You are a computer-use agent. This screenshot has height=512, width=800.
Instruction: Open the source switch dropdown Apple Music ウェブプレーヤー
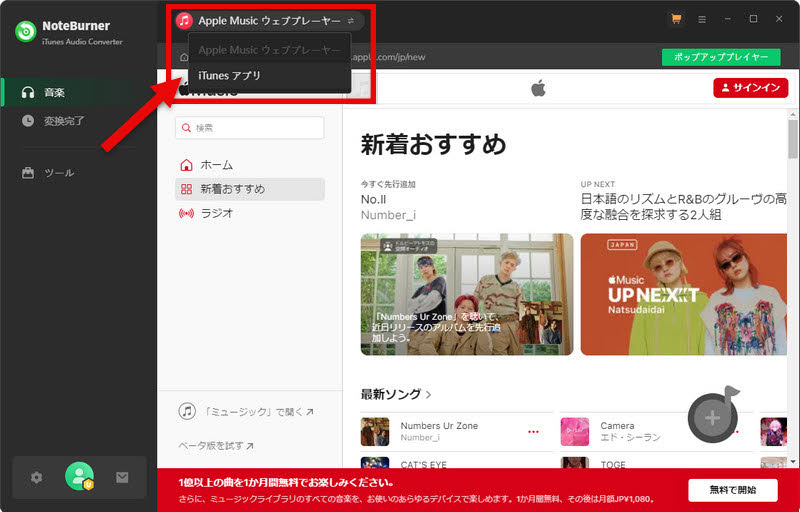(269, 20)
